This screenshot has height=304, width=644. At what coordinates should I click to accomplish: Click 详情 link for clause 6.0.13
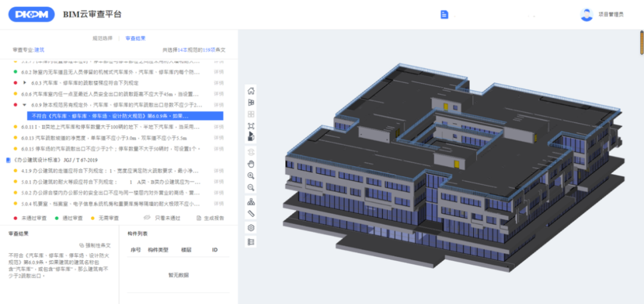(218, 137)
